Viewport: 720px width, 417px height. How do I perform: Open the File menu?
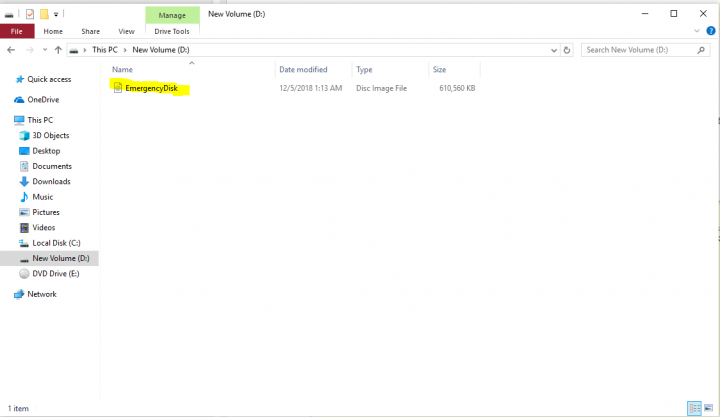pos(17,31)
